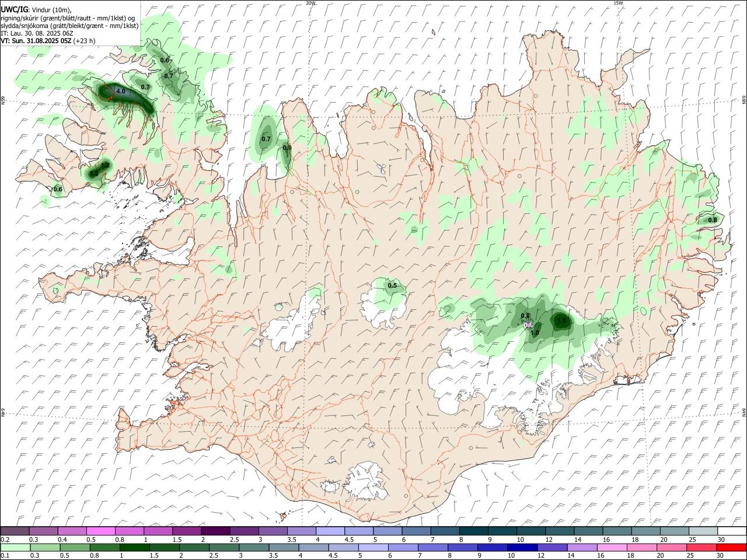Screen dimensions: 747x560
Task: Click the 4.5 value in the snow legend
Action: (349, 540)
